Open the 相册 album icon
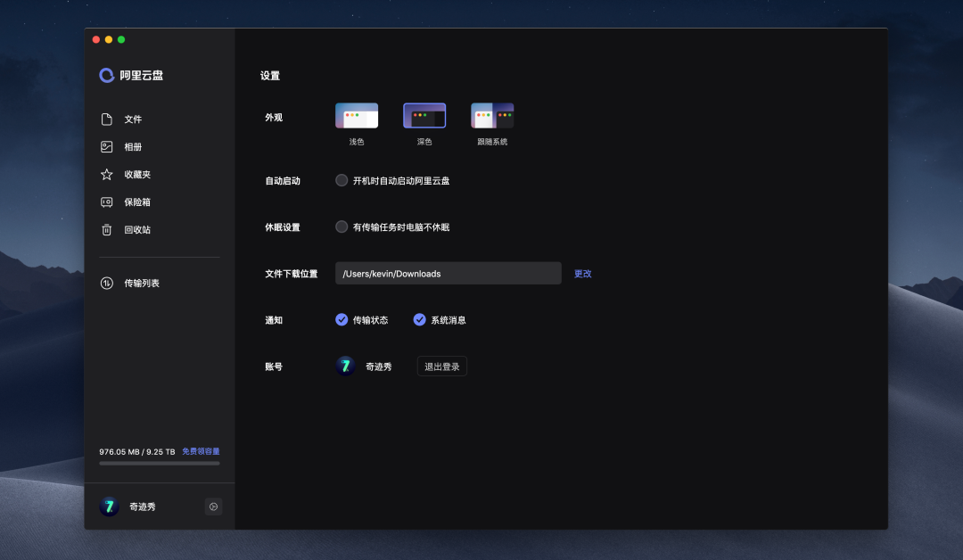The height and width of the screenshot is (560, 963). 107,147
